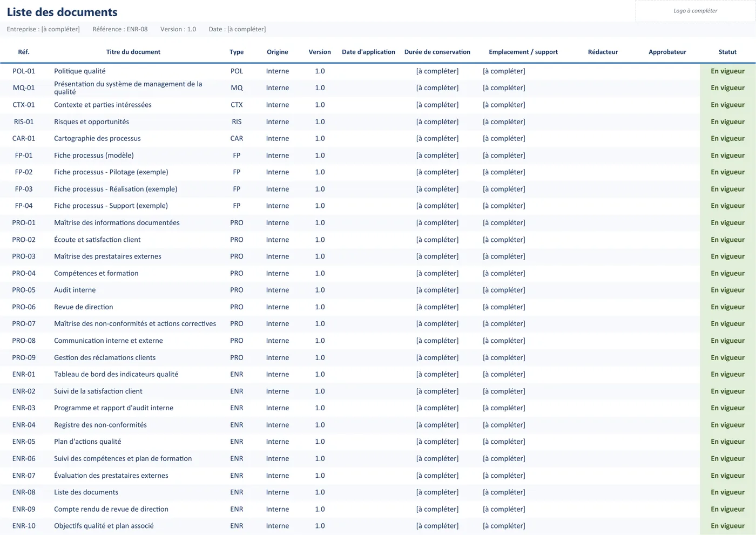Click 'En vigueur' status in PRO-05 row
The height and width of the screenshot is (535, 756).
(727, 290)
